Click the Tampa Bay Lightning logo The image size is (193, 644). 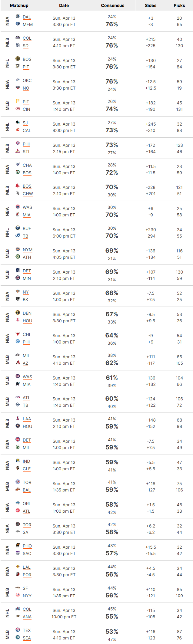[18, 235]
